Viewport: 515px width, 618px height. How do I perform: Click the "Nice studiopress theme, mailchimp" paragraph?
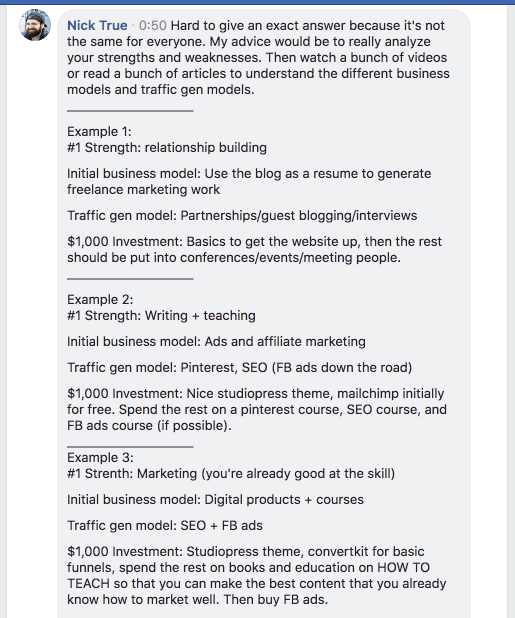(x=257, y=410)
